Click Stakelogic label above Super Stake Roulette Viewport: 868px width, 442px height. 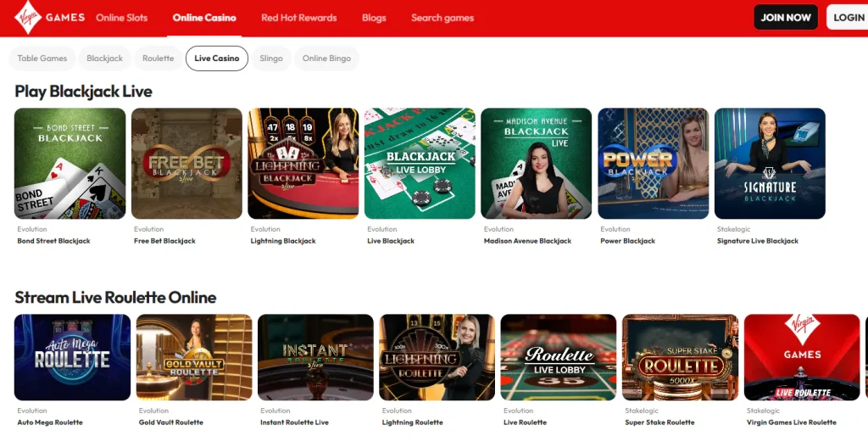[642, 411]
